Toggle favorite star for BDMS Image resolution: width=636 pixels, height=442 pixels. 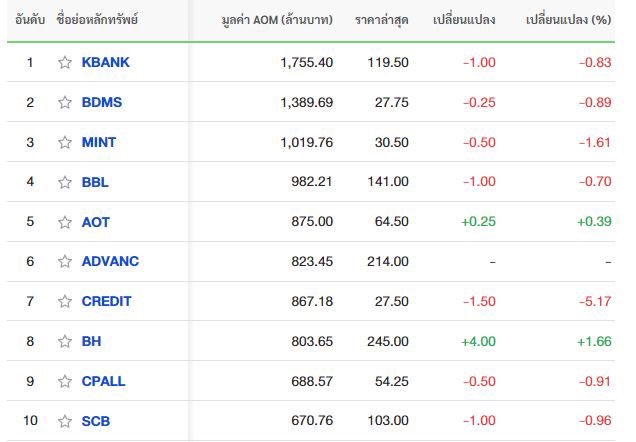point(65,102)
